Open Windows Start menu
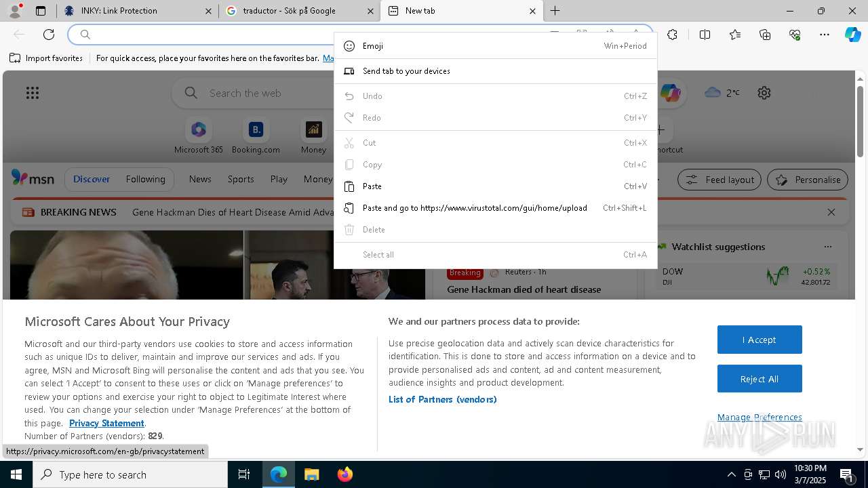The width and height of the screenshot is (868, 488). [16, 474]
